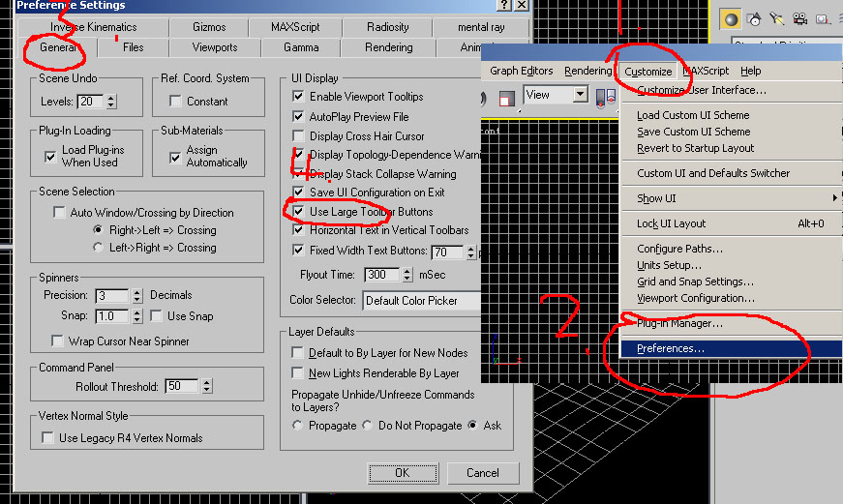
Task: Toggle Assign Automatically sub-materials checkbox
Action: (175, 157)
